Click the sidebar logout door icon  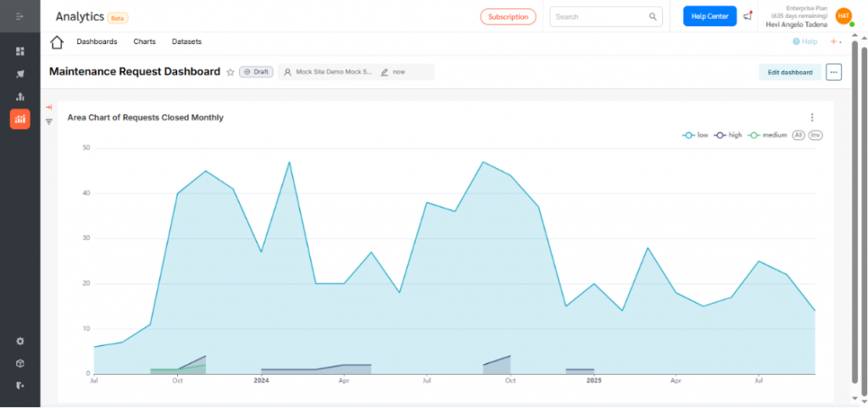pos(20,385)
